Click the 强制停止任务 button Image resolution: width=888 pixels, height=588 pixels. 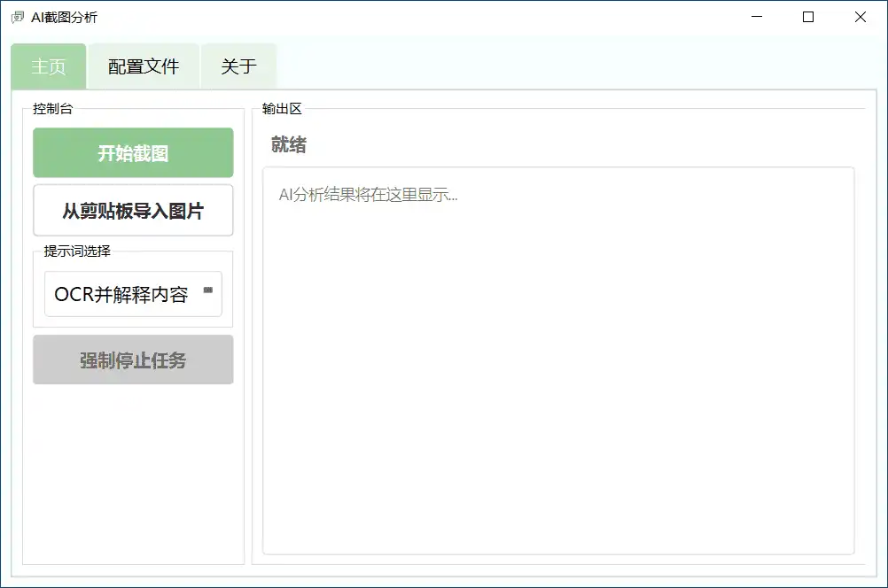pos(133,360)
